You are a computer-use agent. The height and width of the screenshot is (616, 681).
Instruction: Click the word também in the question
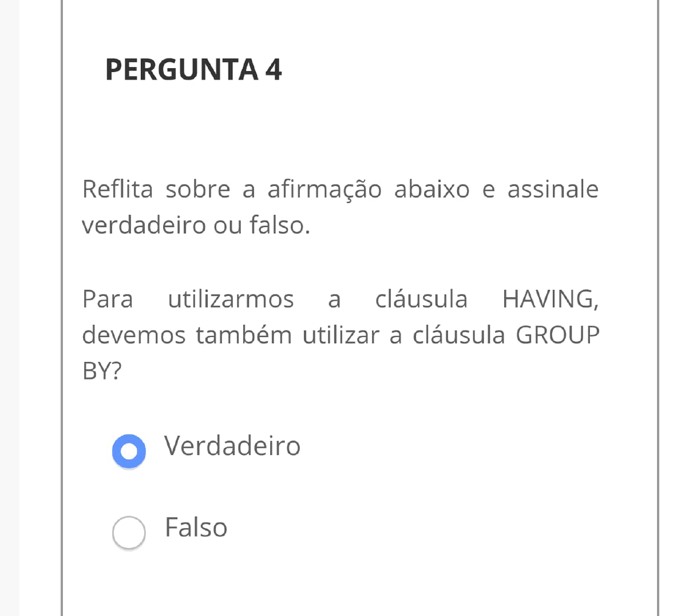coord(244,335)
